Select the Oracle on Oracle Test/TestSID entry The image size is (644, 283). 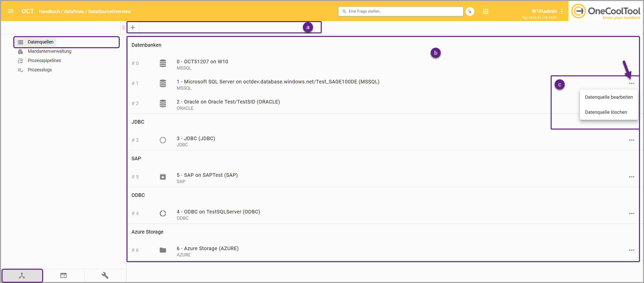228,102
